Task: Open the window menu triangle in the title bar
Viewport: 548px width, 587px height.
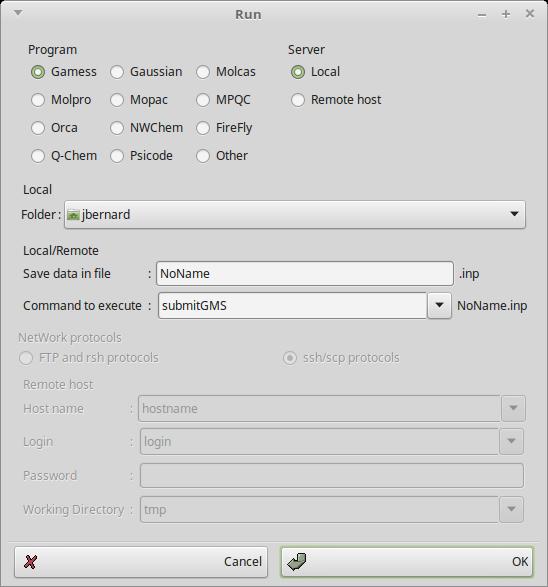Action: click(x=18, y=13)
